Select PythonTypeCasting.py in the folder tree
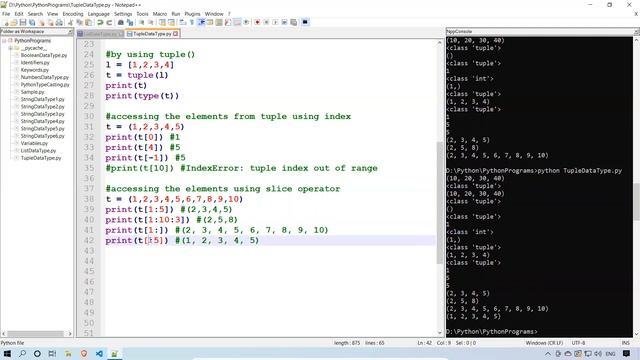Viewport: 640px width, 360px height. (x=45, y=84)
